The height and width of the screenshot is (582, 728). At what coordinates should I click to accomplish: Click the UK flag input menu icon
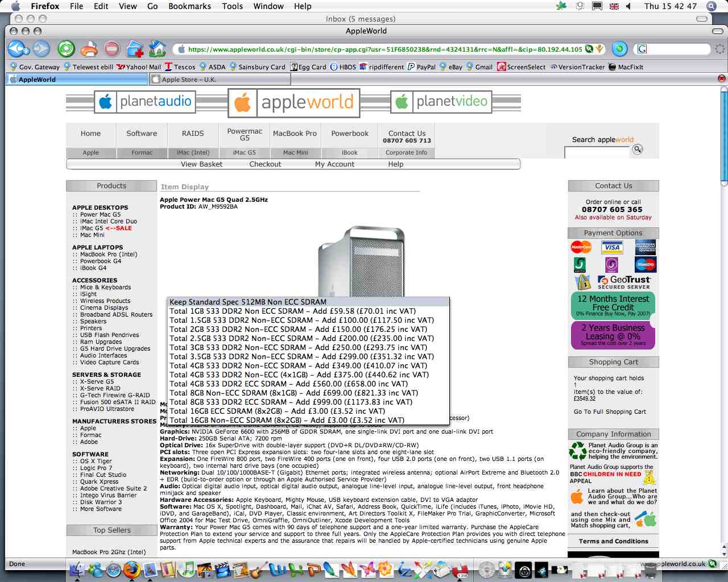pos(614,6)
